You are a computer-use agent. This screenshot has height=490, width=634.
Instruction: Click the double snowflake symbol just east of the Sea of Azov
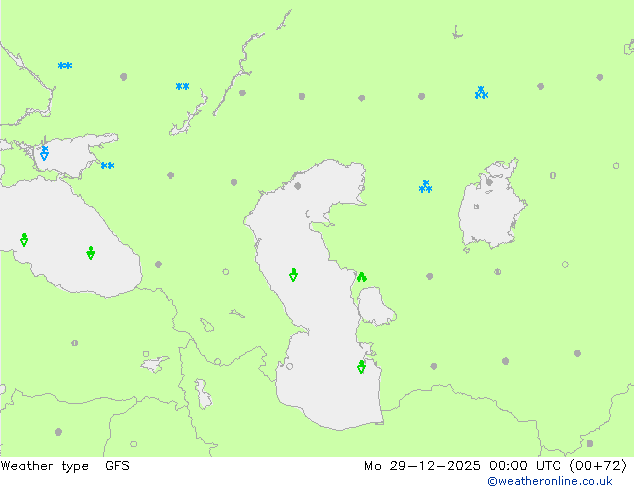click(x=108, y=165)
